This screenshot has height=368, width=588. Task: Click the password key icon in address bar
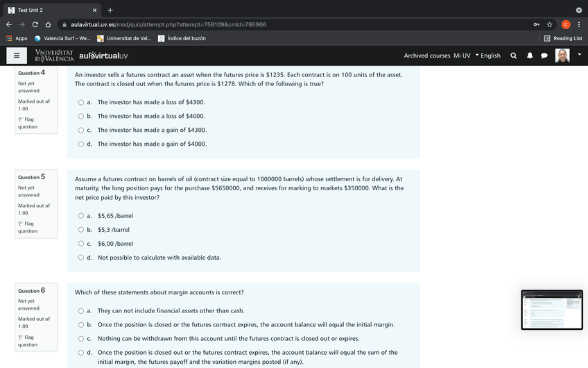tap(535, 24)
